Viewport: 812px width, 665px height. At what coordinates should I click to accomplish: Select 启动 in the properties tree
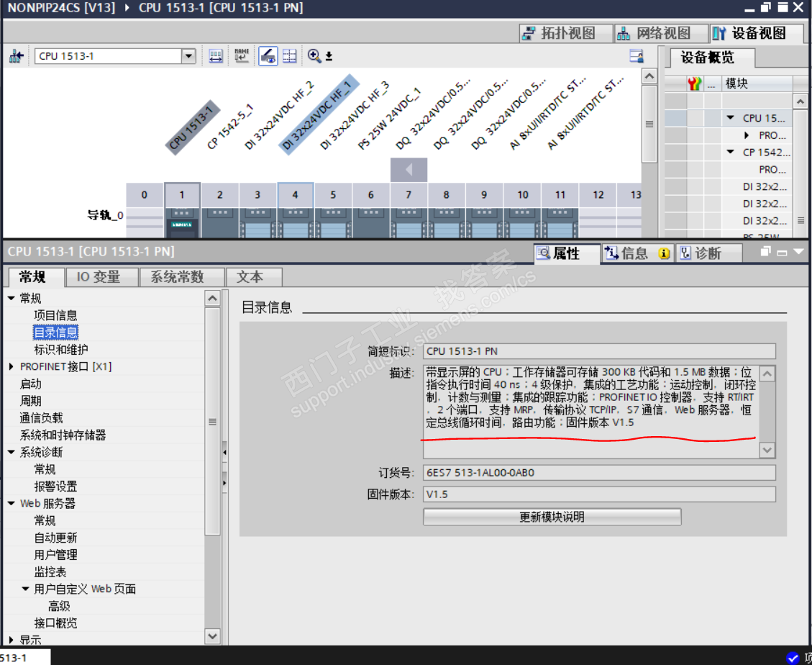30,384
